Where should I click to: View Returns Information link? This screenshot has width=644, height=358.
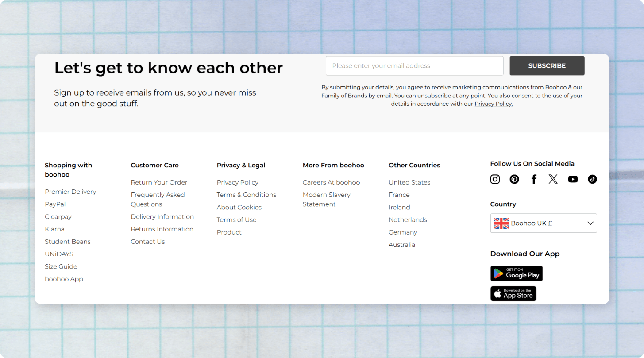coord(162,229)
